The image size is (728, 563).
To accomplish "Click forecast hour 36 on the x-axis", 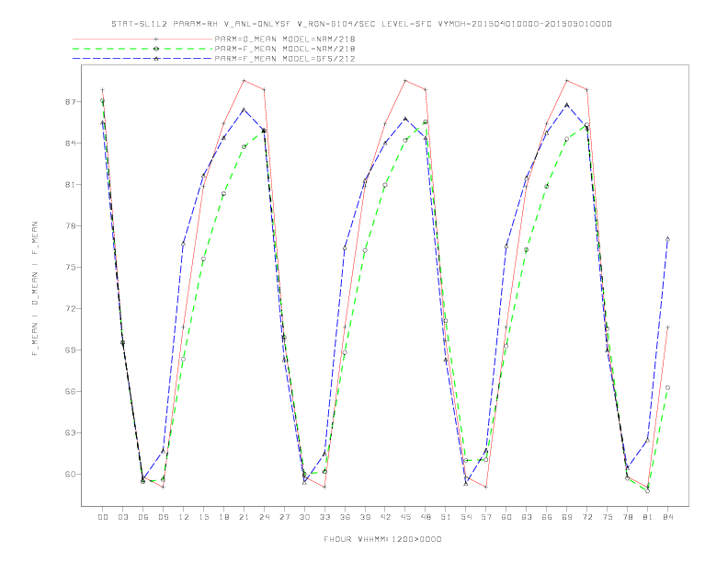I will coord(345,517).
